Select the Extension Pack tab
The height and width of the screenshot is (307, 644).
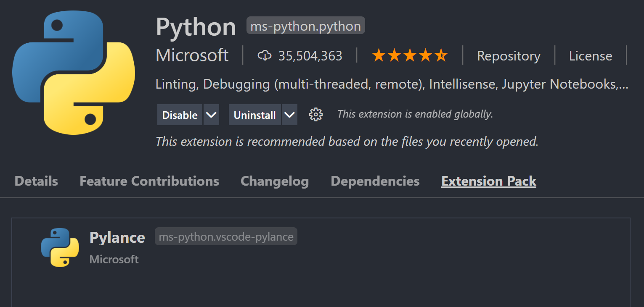[488, 181]
